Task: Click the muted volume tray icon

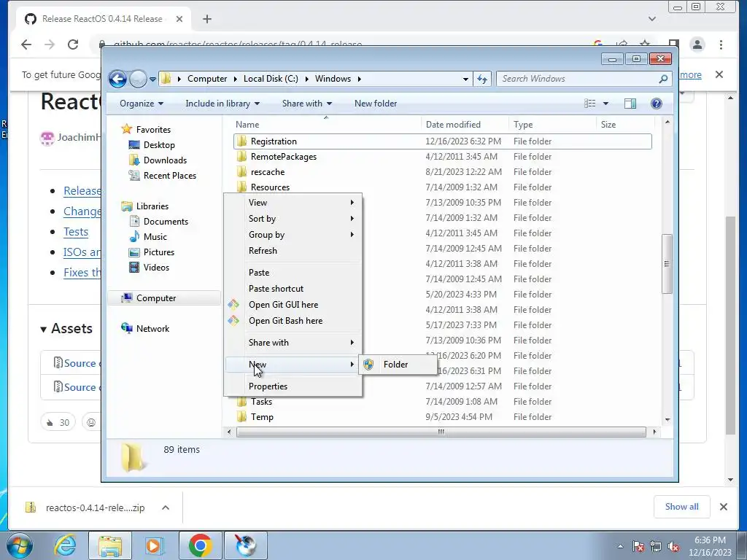Action: click(x=673, y=547)
